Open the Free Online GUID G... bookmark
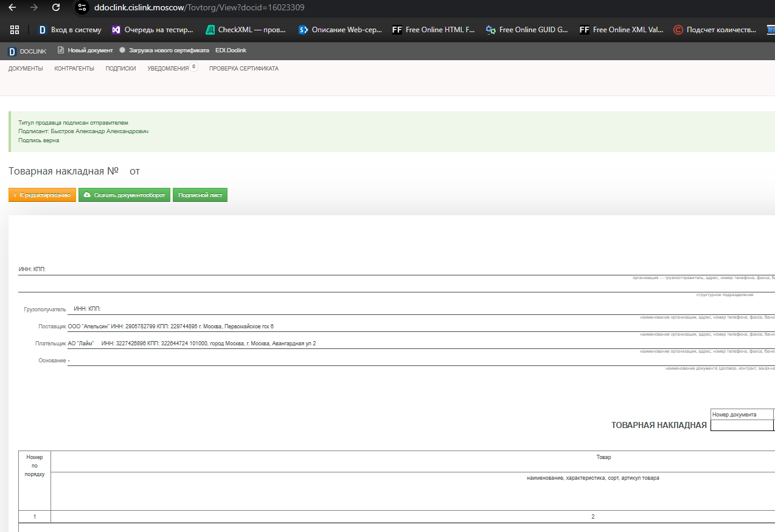The height and width of the screenshot is (532, 775). (x=527, y=29)
